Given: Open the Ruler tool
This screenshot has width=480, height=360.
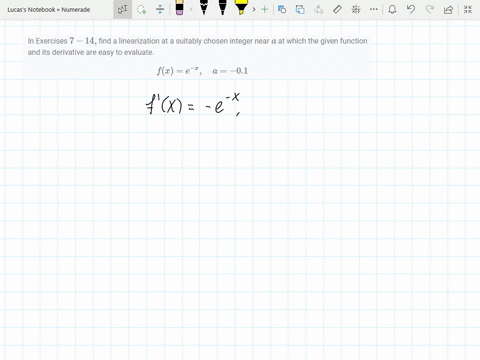Looking at the screenshot, I should pos(337,9).
